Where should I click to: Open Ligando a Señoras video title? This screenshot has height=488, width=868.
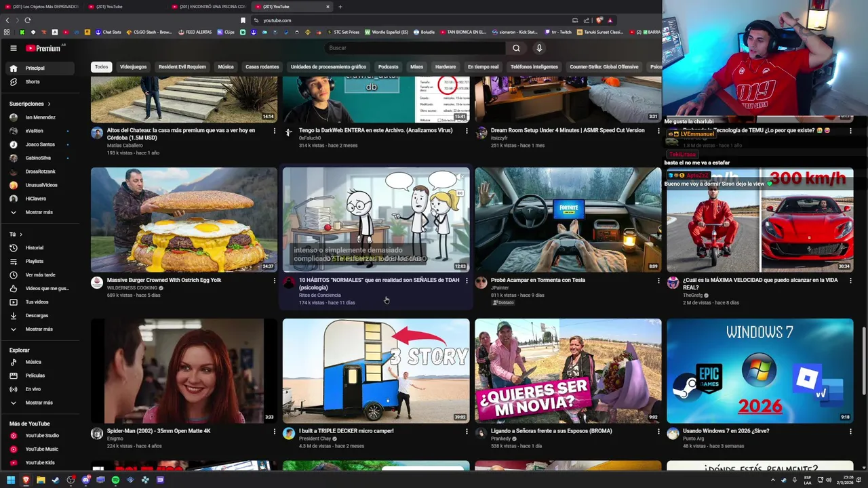click(x=550, y=431)
